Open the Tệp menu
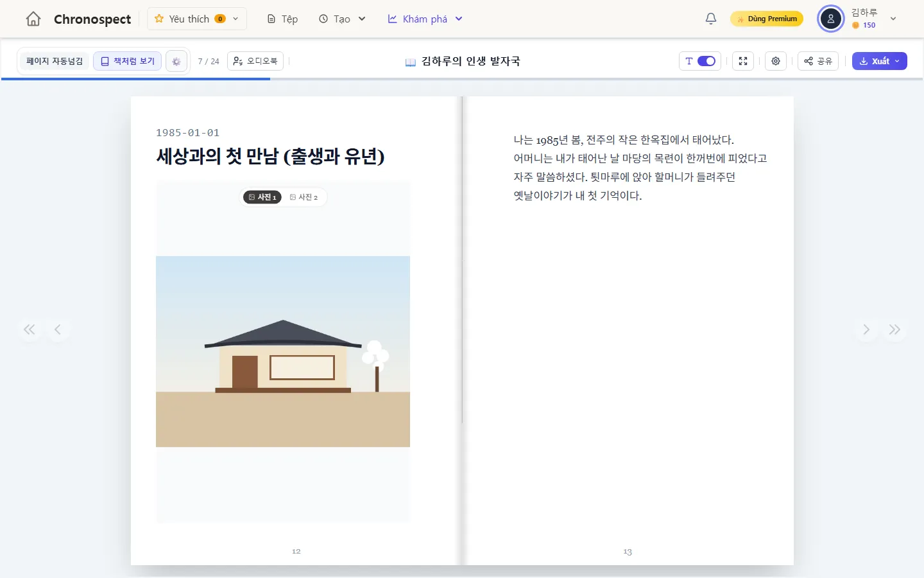The height and width of the screenshot is (578, 924). coord(282,19)
